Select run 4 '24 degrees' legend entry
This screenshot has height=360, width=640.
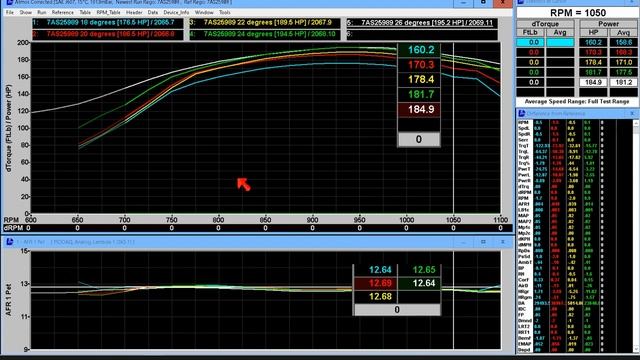click(x=264, y=34)
